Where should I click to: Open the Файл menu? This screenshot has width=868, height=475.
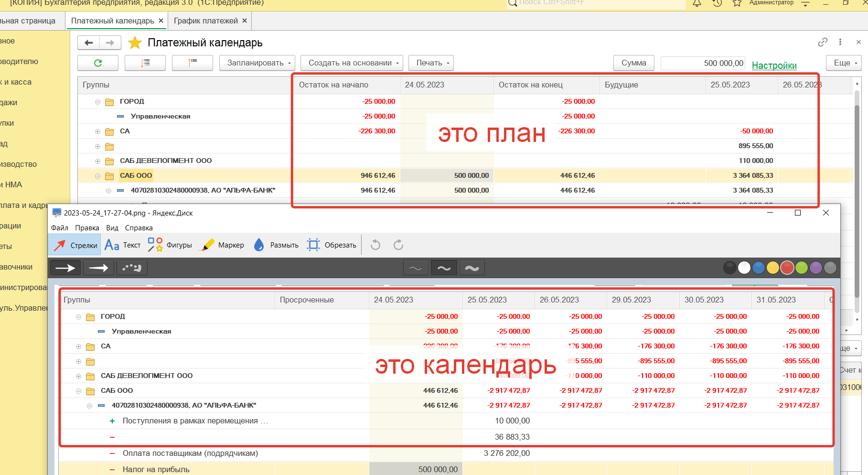tap(60, 228)
